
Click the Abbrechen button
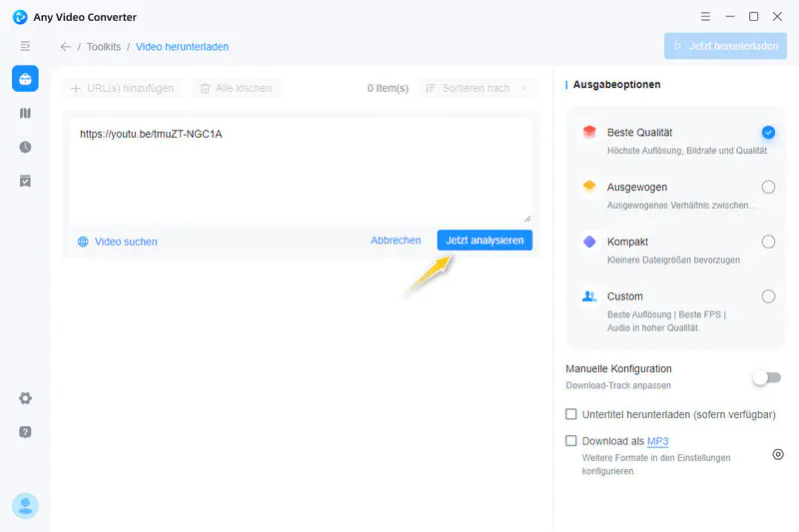[396, 241]
